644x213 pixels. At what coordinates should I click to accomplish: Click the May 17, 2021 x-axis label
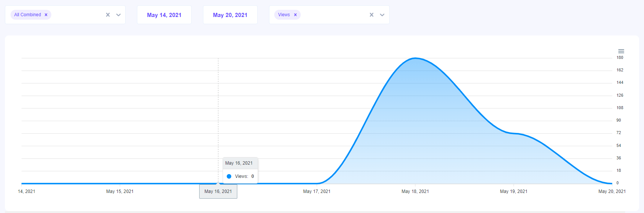tap(317, 191)
